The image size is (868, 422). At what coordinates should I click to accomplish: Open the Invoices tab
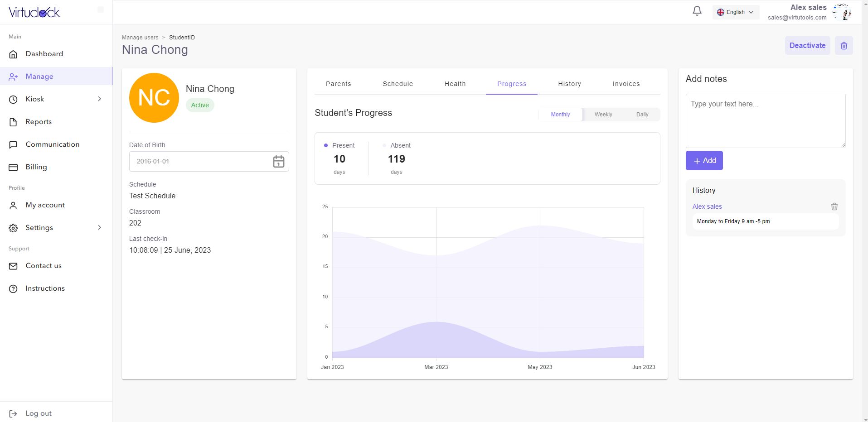626,84
